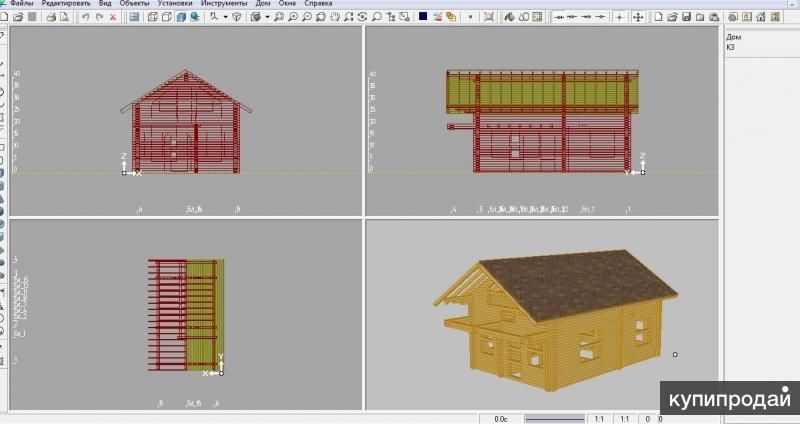
Task: Click the house icon in the right toolbar
Action: (761, 17)
